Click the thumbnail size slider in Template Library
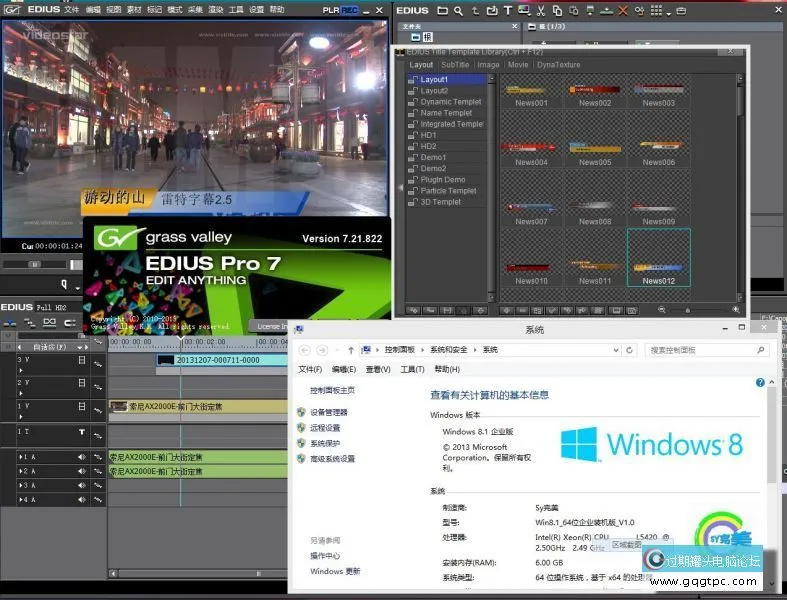The height and width of the screenshot is (600, 787). coord(690,310)
